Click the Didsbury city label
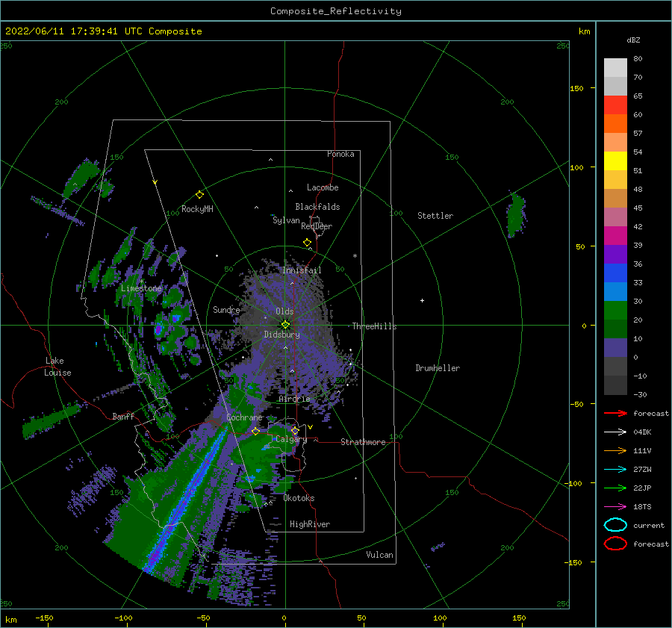The height and width of the screenshot is (628, 672). point(281,335)
